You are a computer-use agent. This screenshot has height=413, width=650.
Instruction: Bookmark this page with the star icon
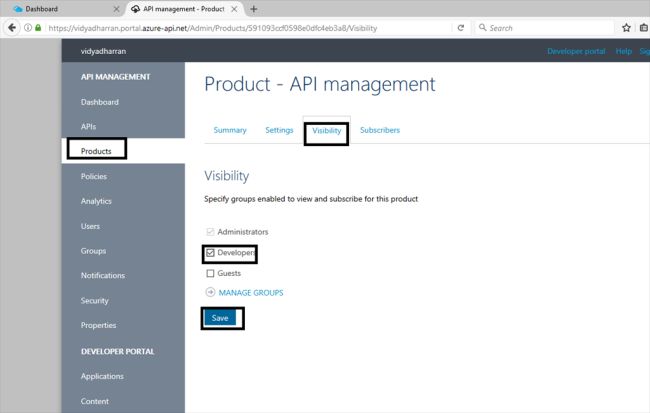[626, 28]
